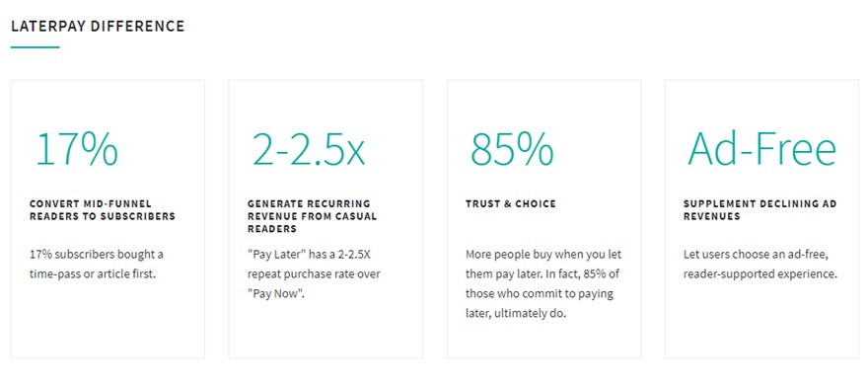Click the large 17% statistic
The image size is (868, 386).
(76, 149)
